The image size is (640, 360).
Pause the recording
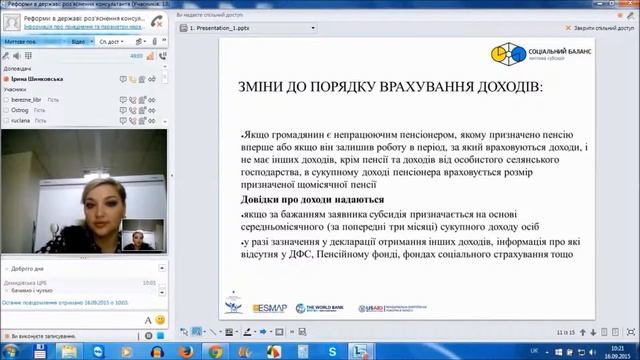point(148,336)
